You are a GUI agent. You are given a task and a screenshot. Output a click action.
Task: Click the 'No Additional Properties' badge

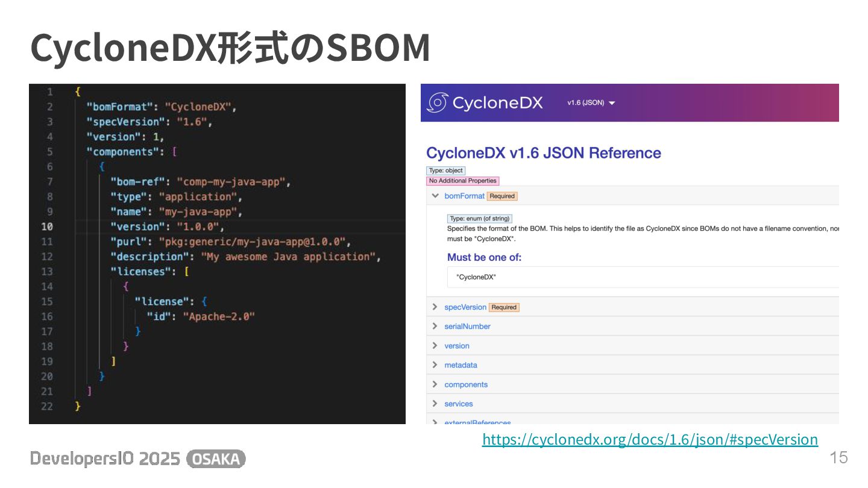[x=463, y=181]
